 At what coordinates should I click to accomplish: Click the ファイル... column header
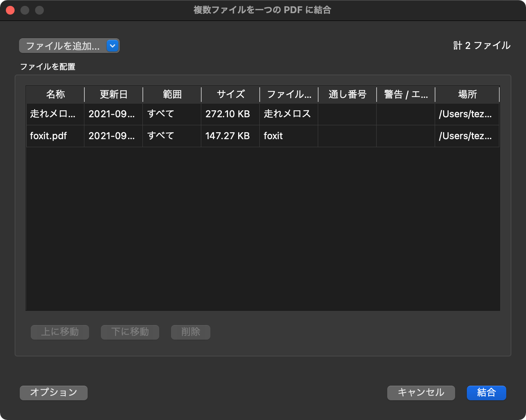coord(289,94)
